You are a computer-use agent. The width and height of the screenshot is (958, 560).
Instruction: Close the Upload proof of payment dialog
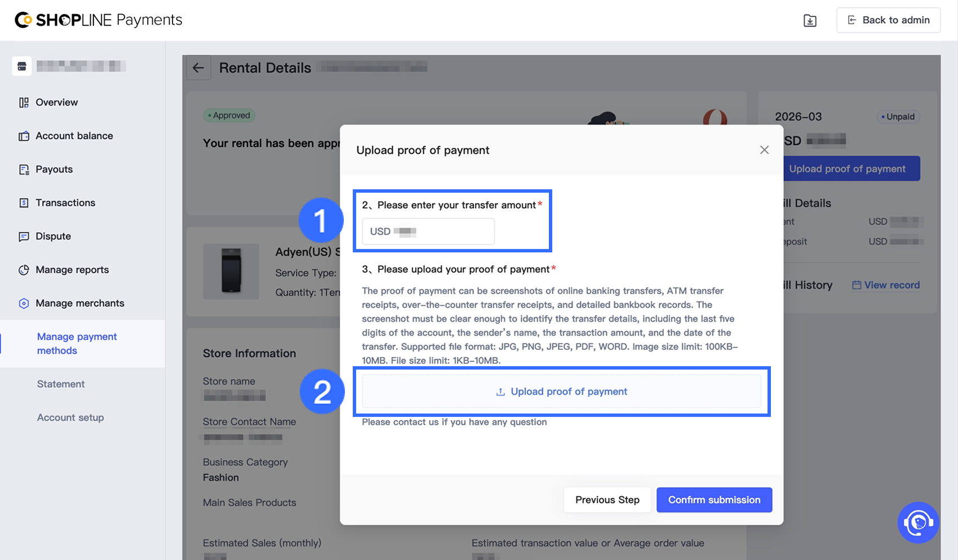pyautogui.click(x=764, y=150)
